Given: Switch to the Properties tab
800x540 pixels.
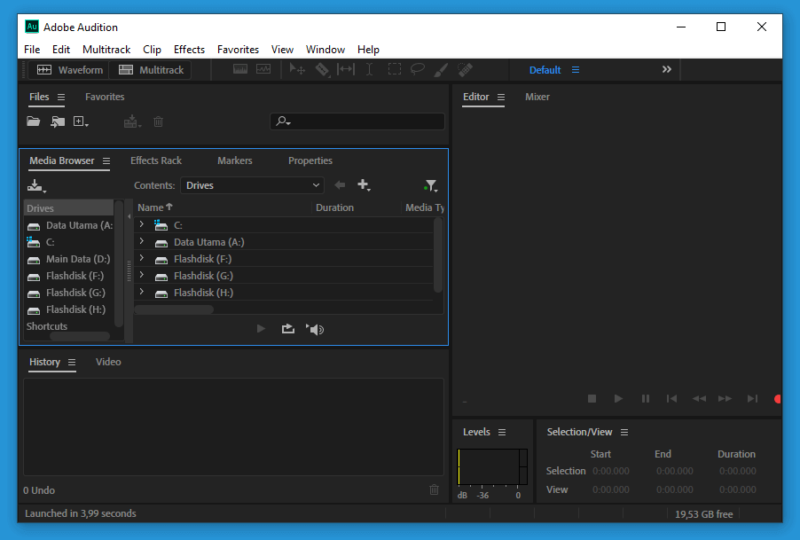Looking at the screenshot, I should tap(310, 161).
